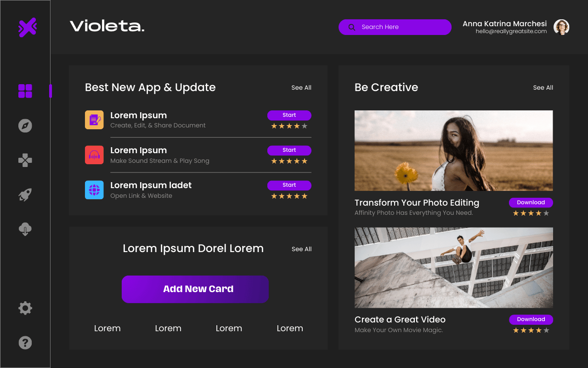Screen dimensions: 588x368
Task: Select the fourth Lorem tab below Add New Card
Action: [x=290, y=328]
